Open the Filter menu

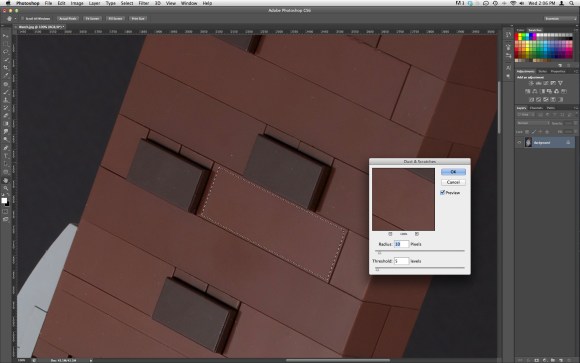coord(144,3)
